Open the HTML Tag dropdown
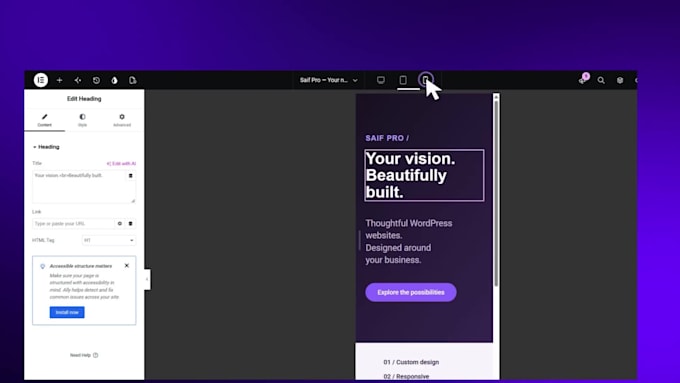Viewport: 680px width, 383px height. (x=109, y=240)
